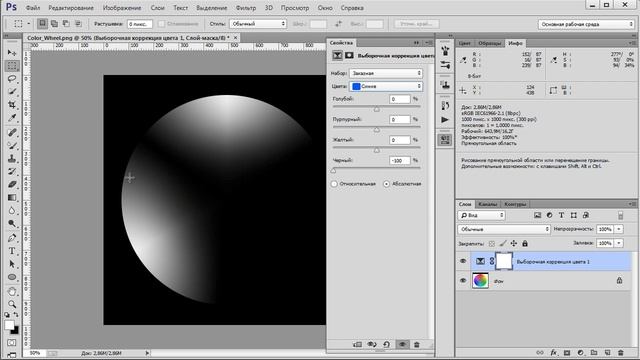Select the Pen tool
This screenshot has width=640, height=360.
tap(12, 238)
